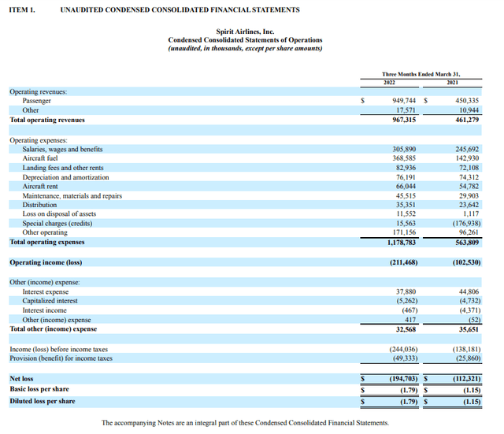The width and height of the screenshot is (504, 434).
Task: Select the 2022 column header
Action: pyautogui.click(x=389, y=83)
